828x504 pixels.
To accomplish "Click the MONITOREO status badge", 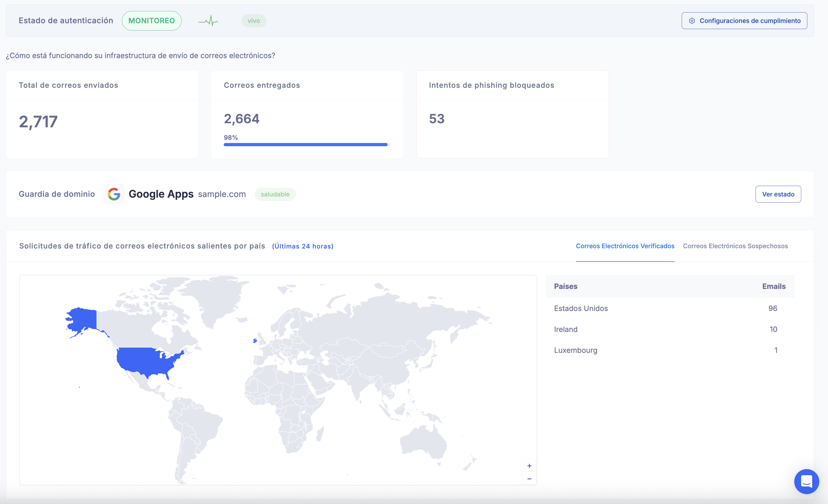I will point(152,21).
